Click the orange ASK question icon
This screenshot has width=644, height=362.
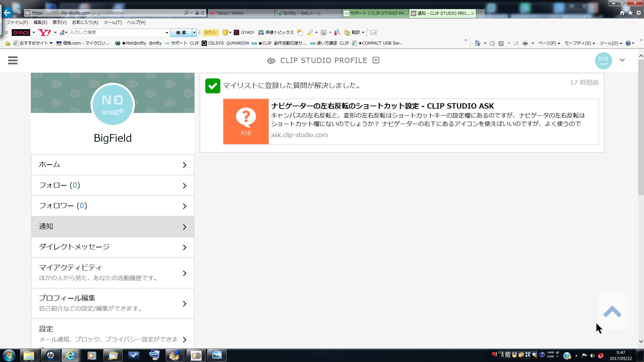tap(246, 122)
